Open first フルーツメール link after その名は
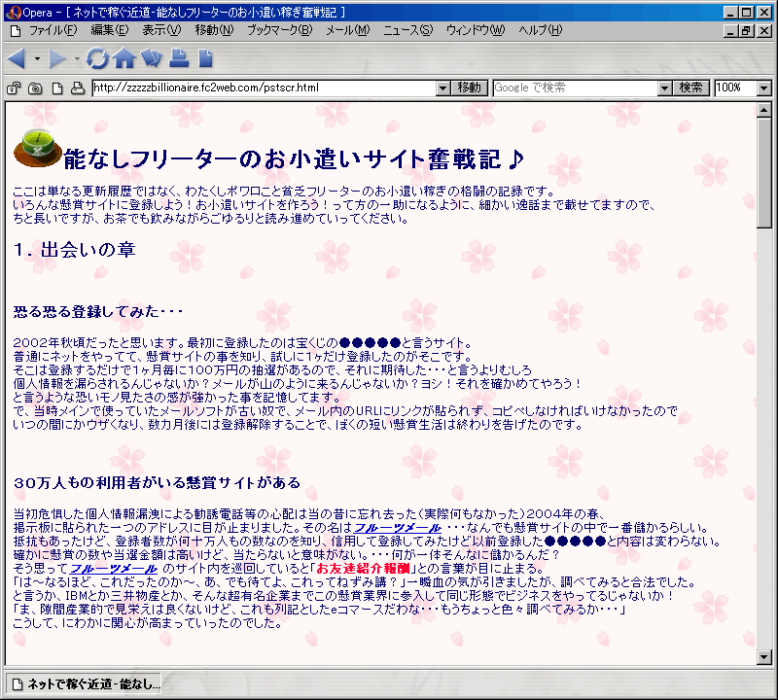 pos(397,528)
